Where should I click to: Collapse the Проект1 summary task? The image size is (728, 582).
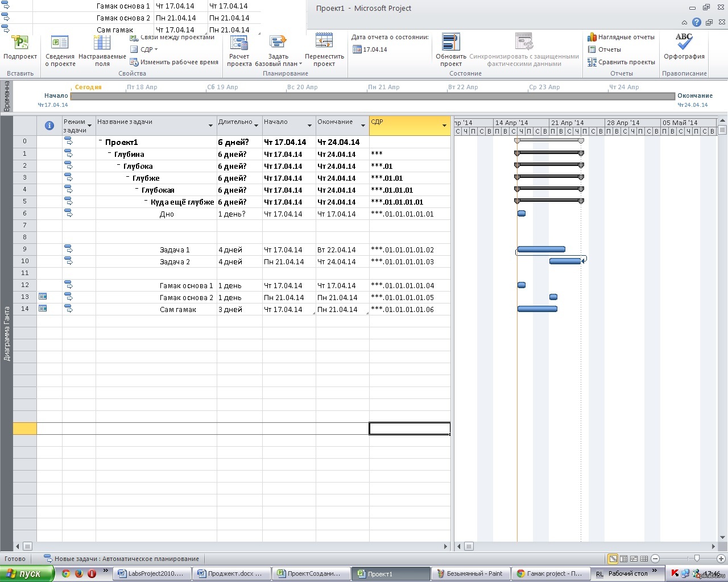pyautogui.click(x=101, y=142)
